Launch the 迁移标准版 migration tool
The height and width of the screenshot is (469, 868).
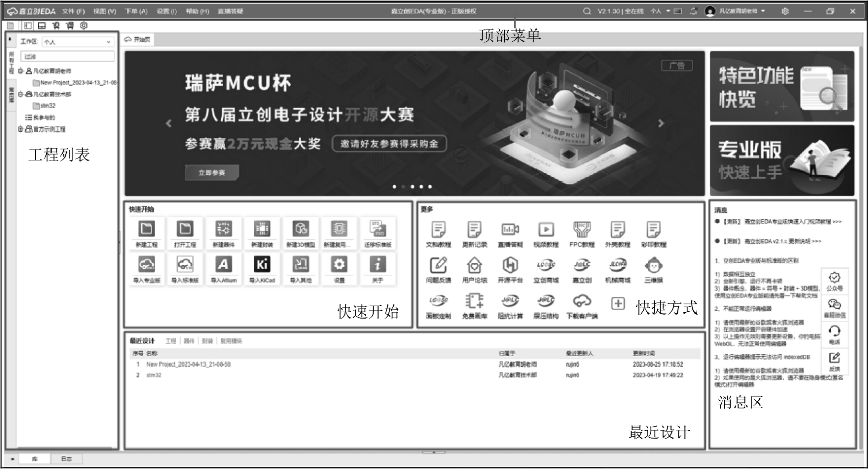coord(377,229)
